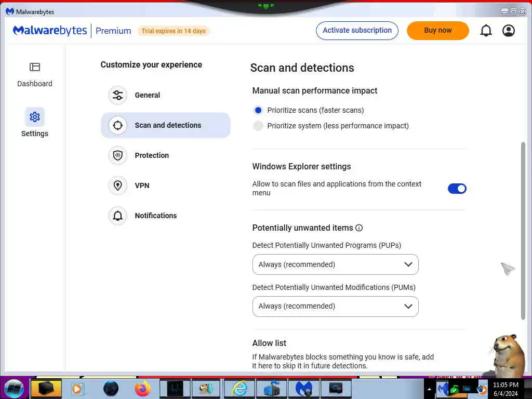
Task: Open General settings section
Action: [x=166, y=95]
